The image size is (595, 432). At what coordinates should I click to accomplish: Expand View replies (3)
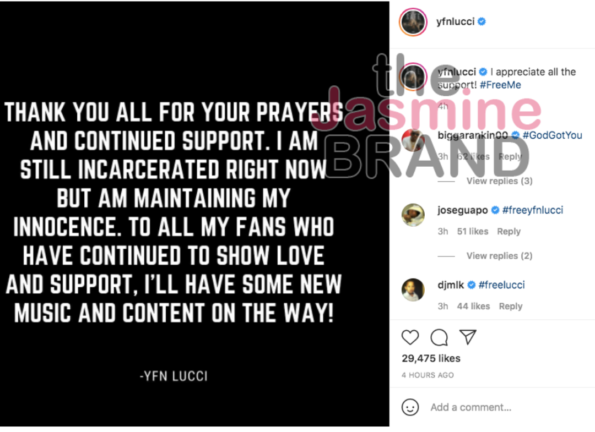499,181
